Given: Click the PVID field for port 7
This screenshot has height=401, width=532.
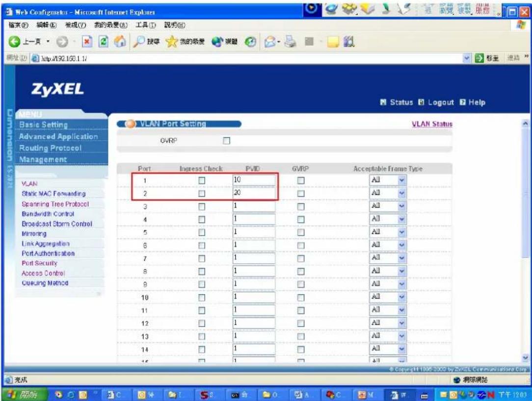Looking at the screenshot, I should coord(254,258).
